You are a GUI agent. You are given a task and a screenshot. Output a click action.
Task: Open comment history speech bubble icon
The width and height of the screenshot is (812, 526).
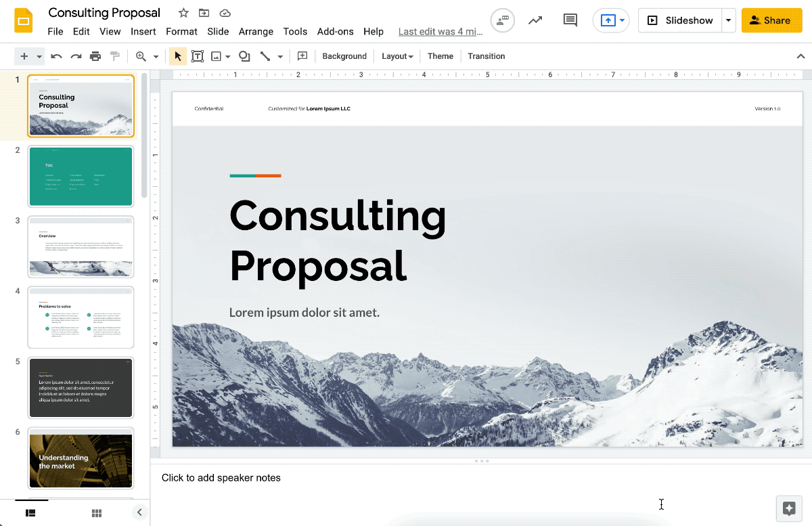pyautogui.click(x=570, y=20)
